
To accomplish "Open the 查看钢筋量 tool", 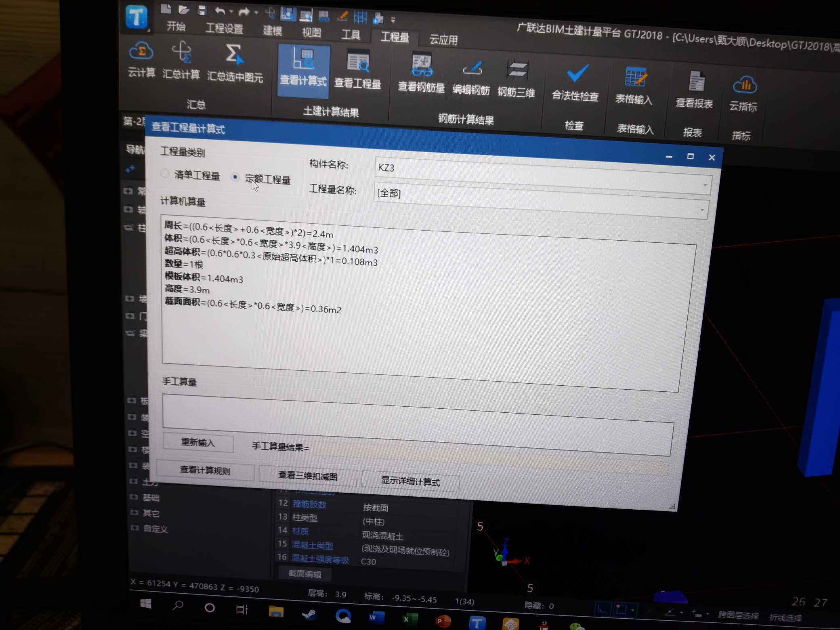I will pyautogui.click(x=421, y=74).
